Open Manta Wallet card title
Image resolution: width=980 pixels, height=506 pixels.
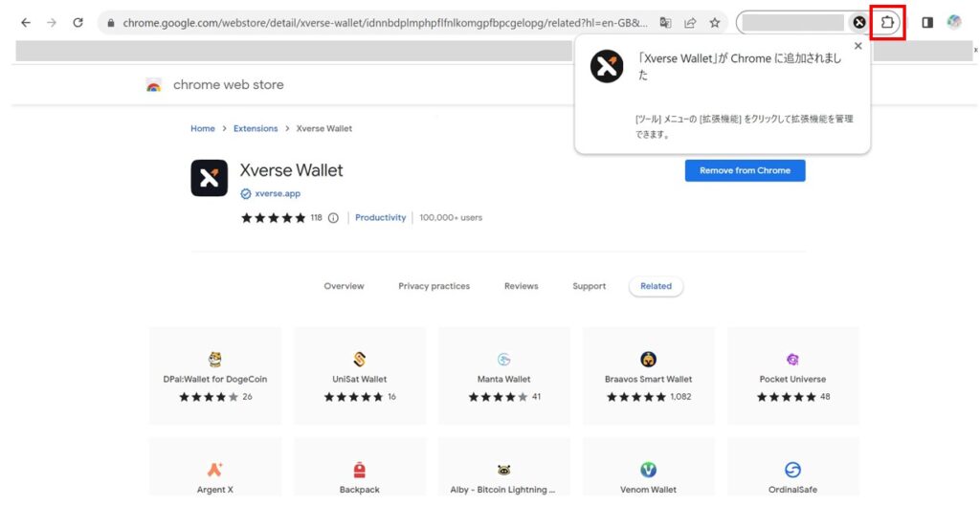503,379
